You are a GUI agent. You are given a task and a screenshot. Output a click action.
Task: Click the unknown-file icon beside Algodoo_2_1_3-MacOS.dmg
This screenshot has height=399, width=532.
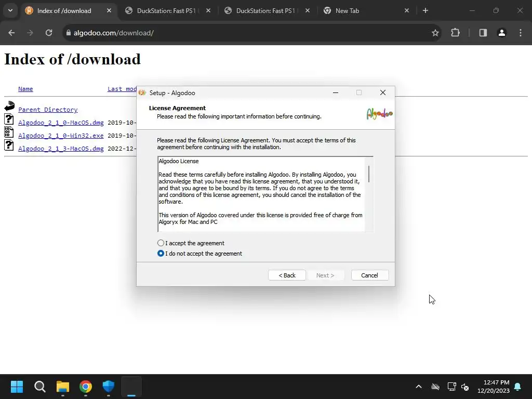point(9,145)
